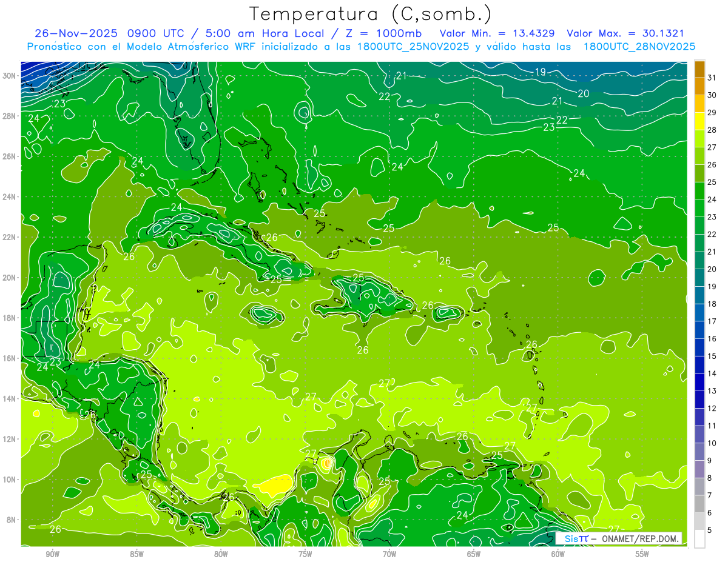Click the "30N" latitude axis label
The width and height of the screenshot is (728, 562).
(x=9, y=76)
